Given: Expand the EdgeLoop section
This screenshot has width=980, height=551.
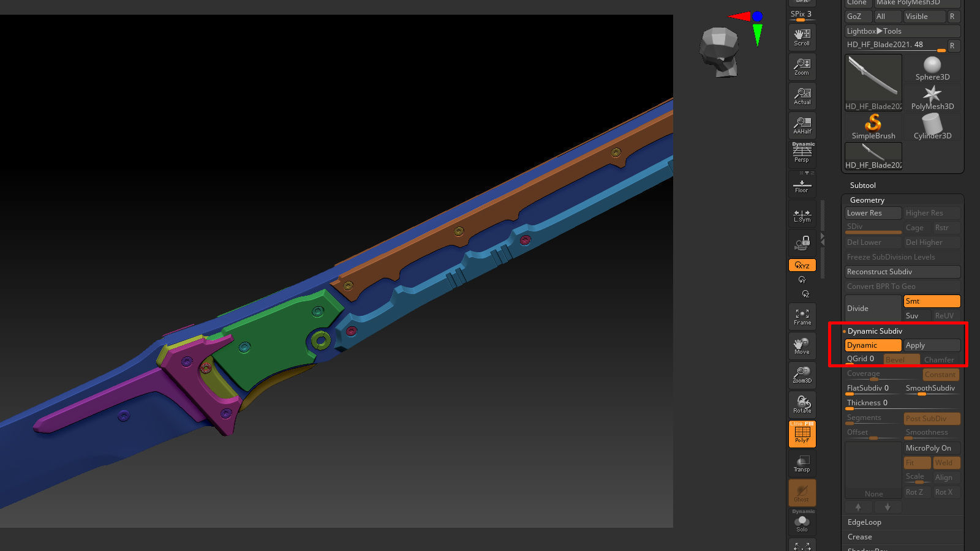Looking at the screenshot, I should tap(864, 522).
